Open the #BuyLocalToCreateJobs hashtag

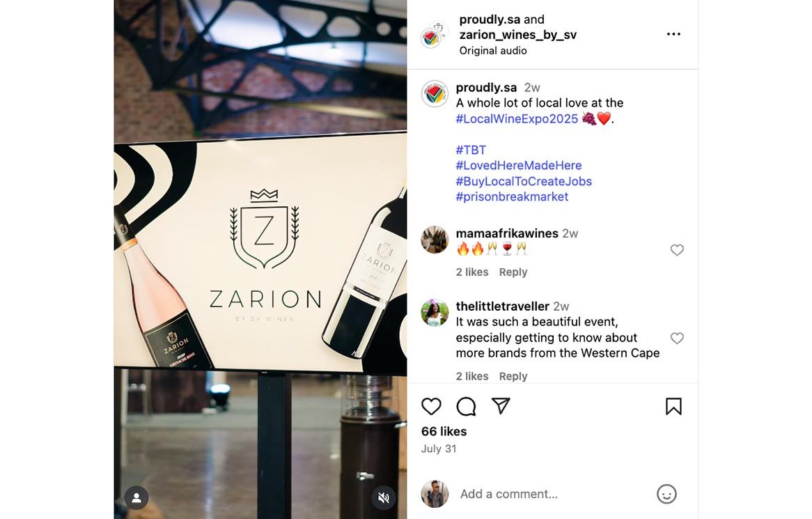[524, 181]
